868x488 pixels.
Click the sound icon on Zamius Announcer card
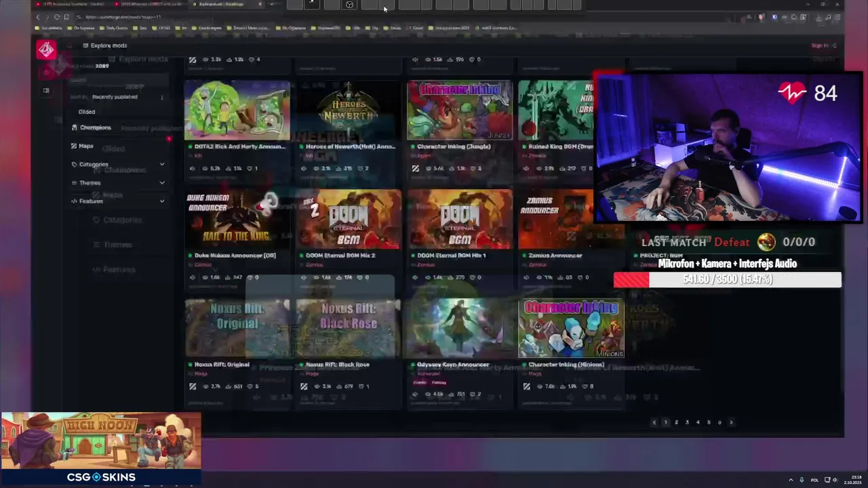[526, 277]
